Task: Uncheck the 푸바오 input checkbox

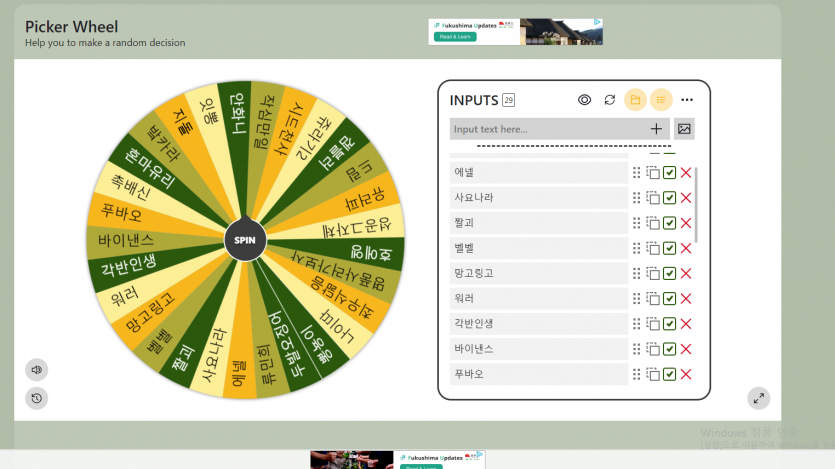Action: (669, 374)
